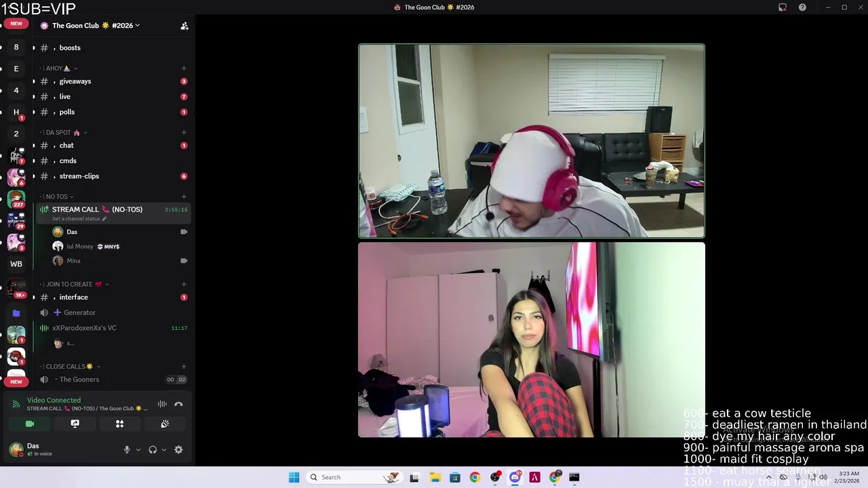Join The Gooners voice channel
The image size is (868, 488).
click(113, 380)
